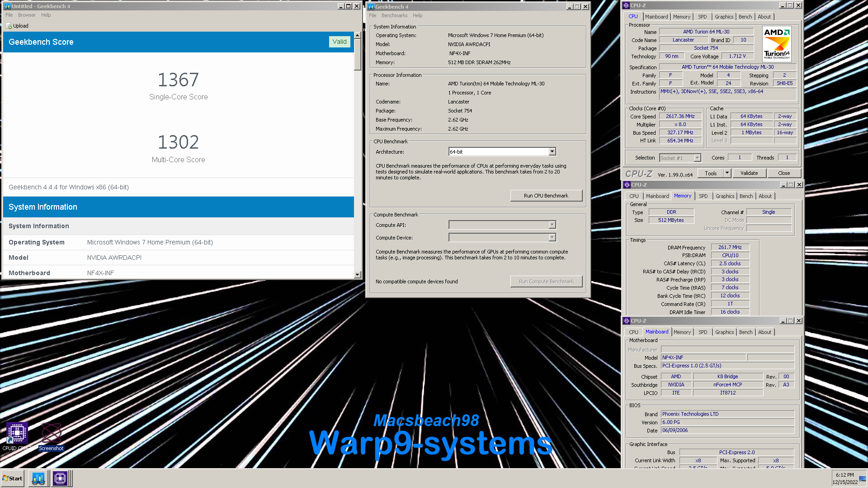Image resolution: width=868 pixels, height=488 pixels.
Task: Click Phoenix Technologies LTD BIOS brand
Action: (x=727, y=414)
